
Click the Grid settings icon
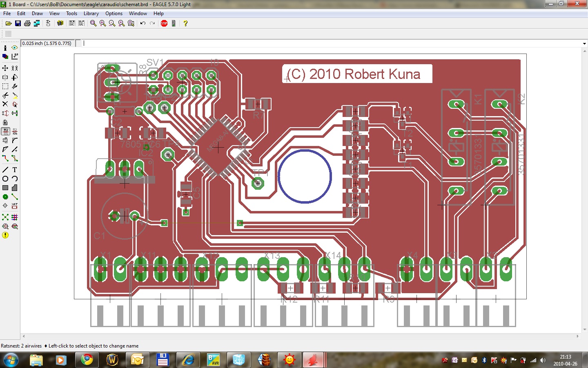pos(8,34)
